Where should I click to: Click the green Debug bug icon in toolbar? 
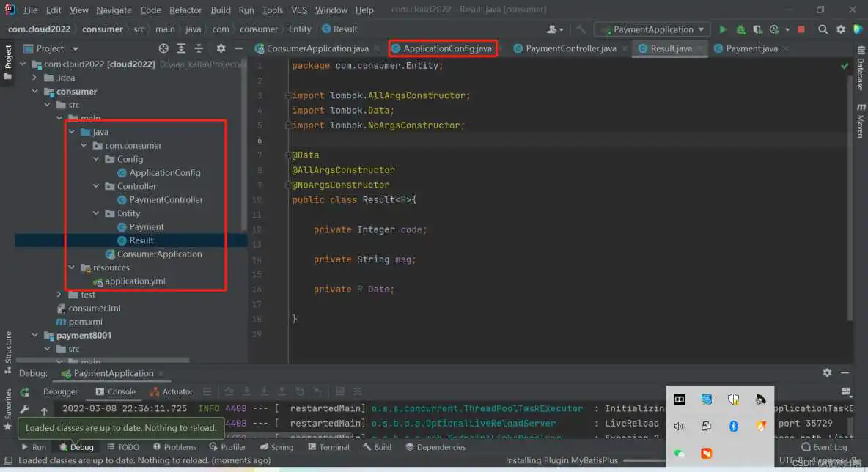[740, 29]
